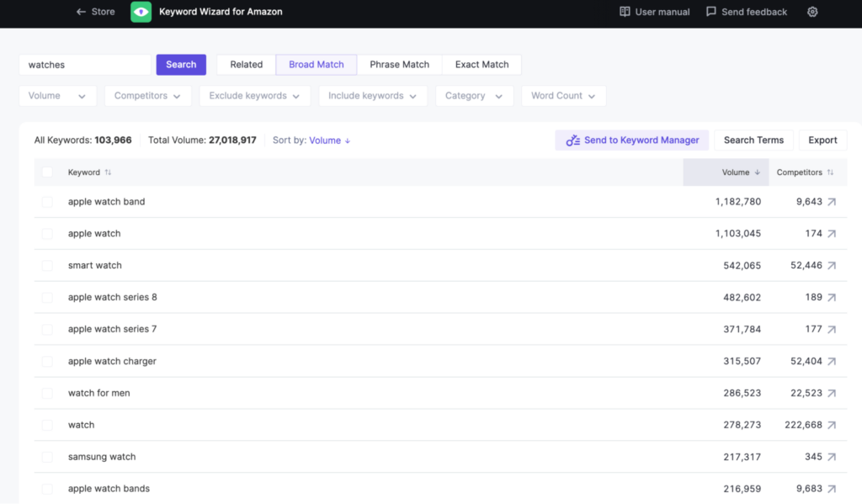Screen dimensions: 862x504
Task: Check the samsung watch row
Action: click(x=47, y=457)
